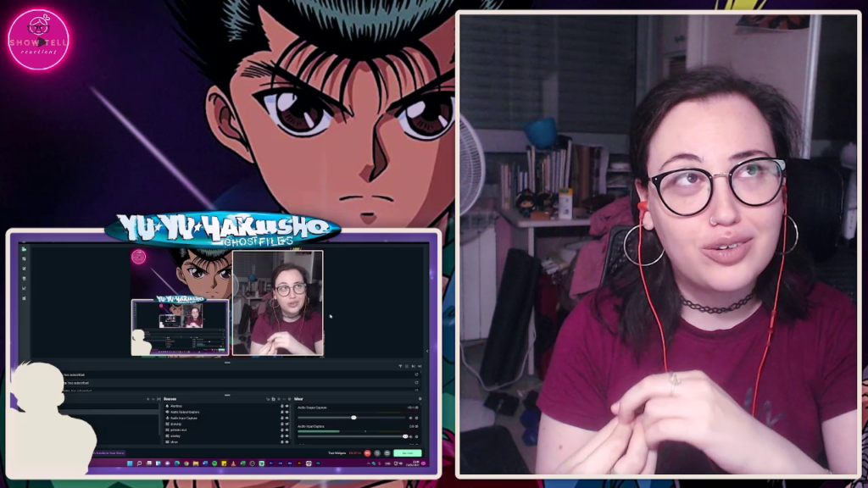Toggle visibility of Audio Input Capture source
Screen dimensions: 868x488
(x=287, y=418)
